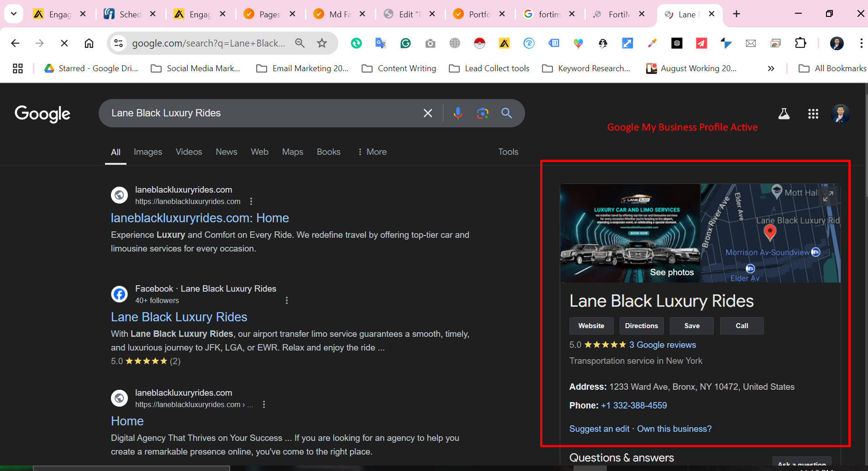Open Google account profile picture

[x=841, y=114]
